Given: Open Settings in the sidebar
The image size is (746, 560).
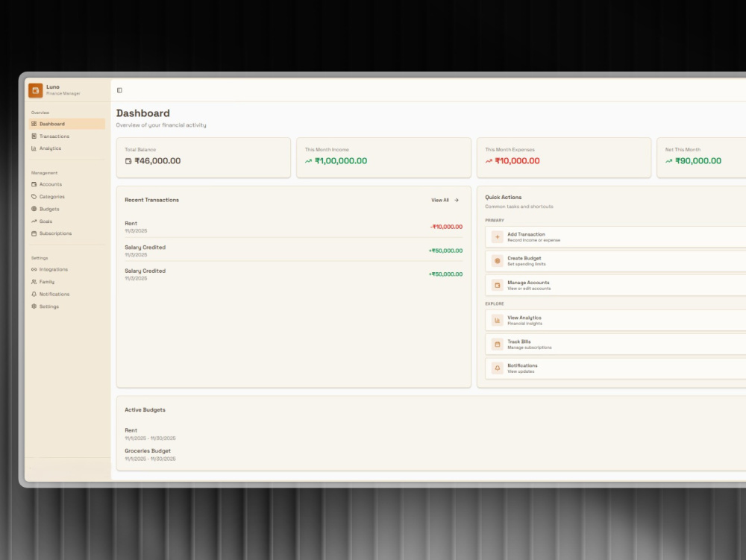Looking at the screenshot, I should pos(67,306).
